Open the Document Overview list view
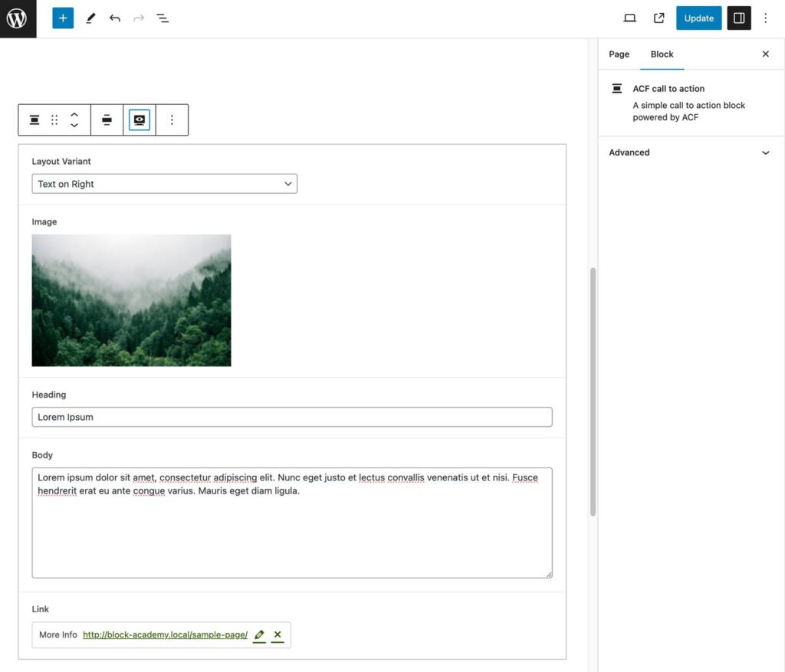 [x=163, y=18]
